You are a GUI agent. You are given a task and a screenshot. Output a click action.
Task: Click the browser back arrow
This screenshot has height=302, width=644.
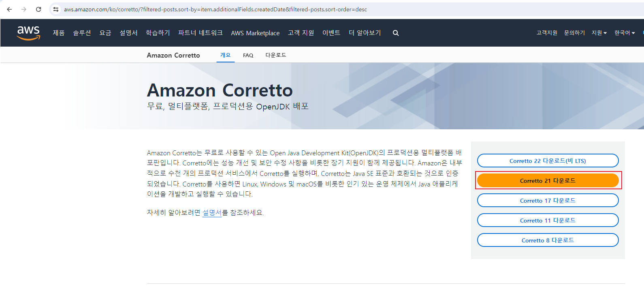(9, 9)
